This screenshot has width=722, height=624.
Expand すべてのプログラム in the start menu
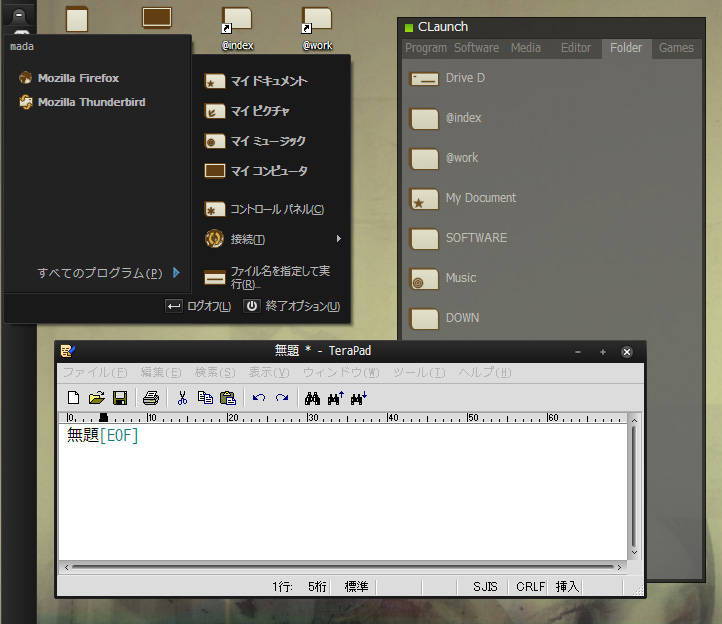tap(109, 273)
